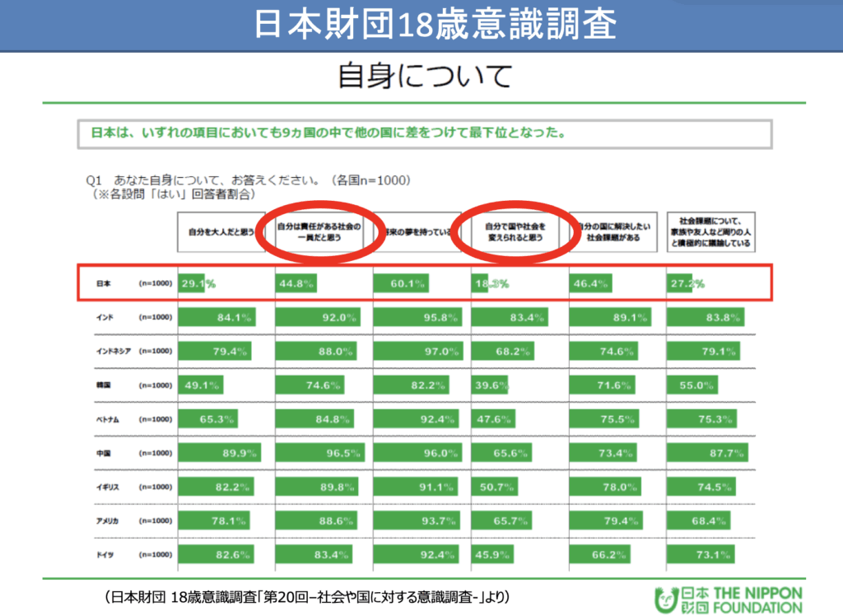Click Korea's 82.2% bar
Screen dimensions: 843x616
[412, 385]
